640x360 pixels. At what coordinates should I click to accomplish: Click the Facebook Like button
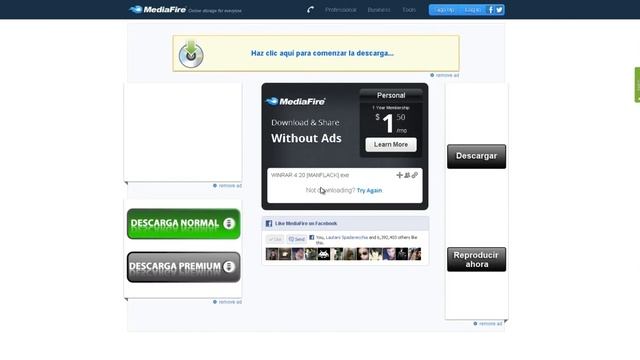[275, 239]
